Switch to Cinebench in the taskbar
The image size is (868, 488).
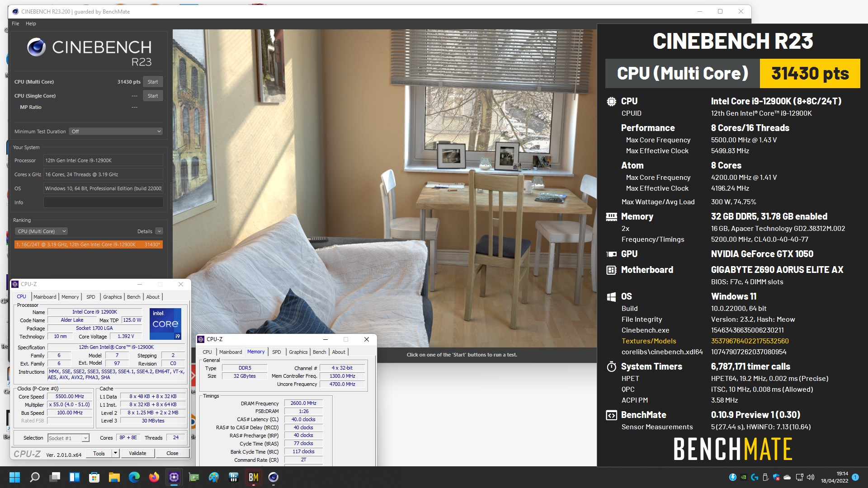coord(274,477)
